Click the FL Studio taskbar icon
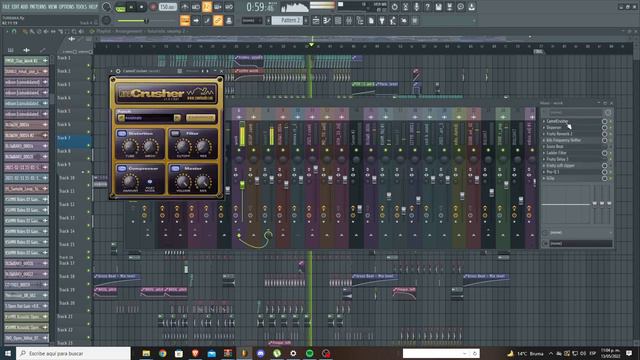The width and height of the screenshot is (640, 360). tap(244, 353)
